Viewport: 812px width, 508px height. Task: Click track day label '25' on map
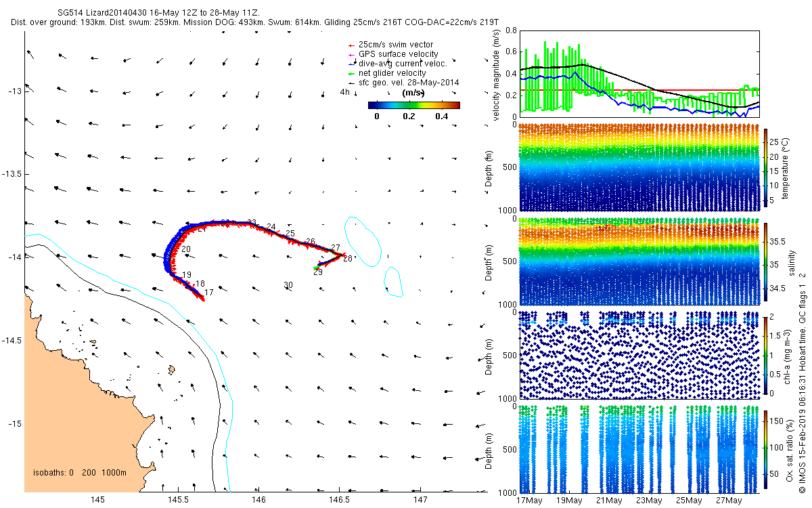click(290, 234)
